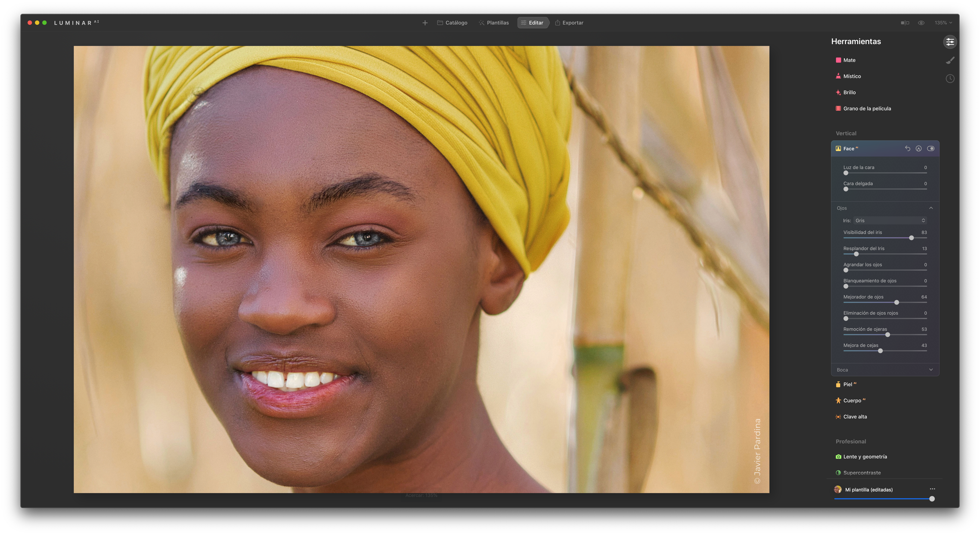Screen dimensions: 980x535
Task: Click the Exportar share icon
Action: [x=557, y=23]
